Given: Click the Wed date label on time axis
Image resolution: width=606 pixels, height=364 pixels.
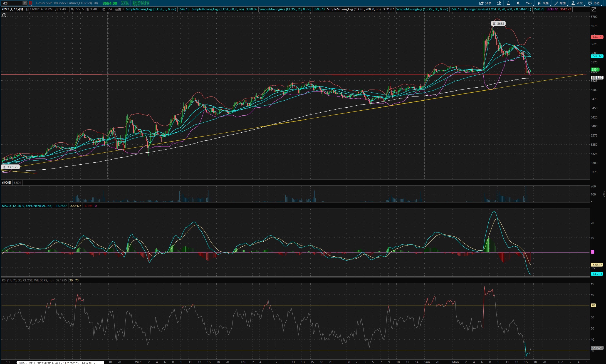Looking at the screenshot, I should click(138, 362).
